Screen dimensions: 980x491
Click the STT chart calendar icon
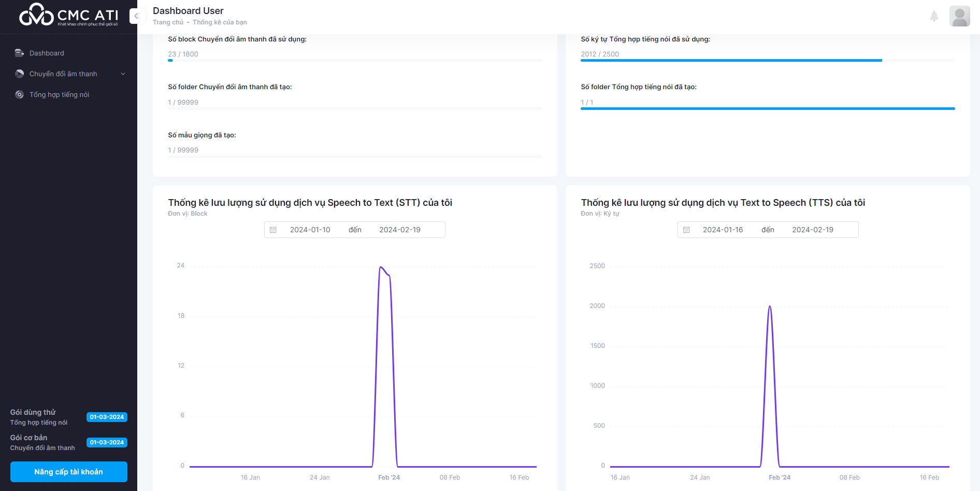[273, 230]
